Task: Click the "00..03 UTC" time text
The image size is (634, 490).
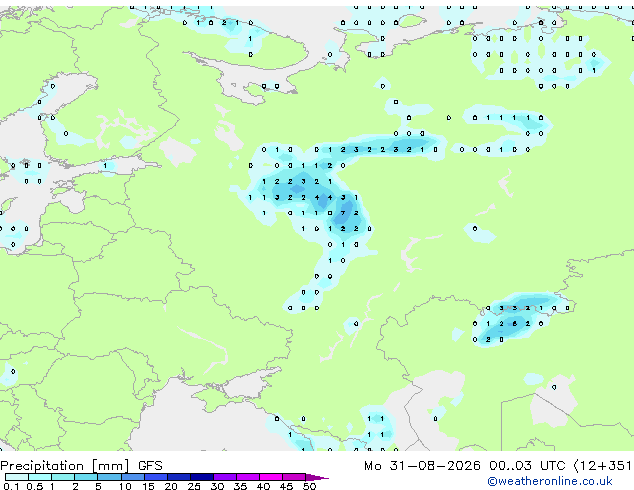Action: [x=527, y=466]
